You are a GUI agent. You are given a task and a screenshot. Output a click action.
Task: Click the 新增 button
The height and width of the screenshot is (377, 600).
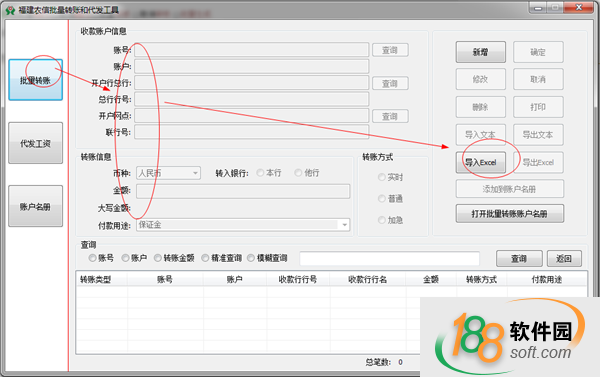(481, 52)
